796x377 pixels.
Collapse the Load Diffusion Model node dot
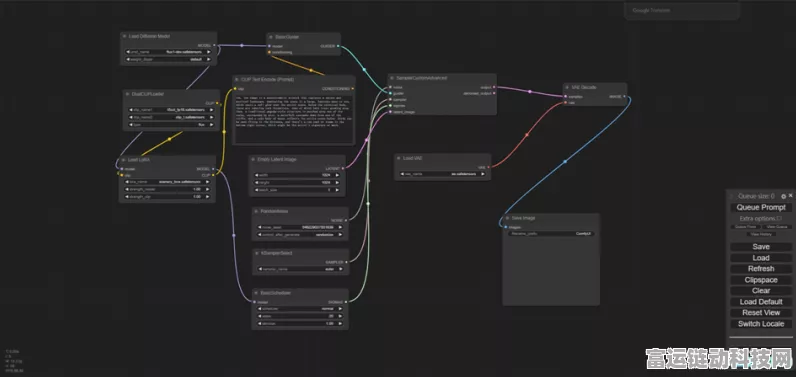(x=124, y=37)
